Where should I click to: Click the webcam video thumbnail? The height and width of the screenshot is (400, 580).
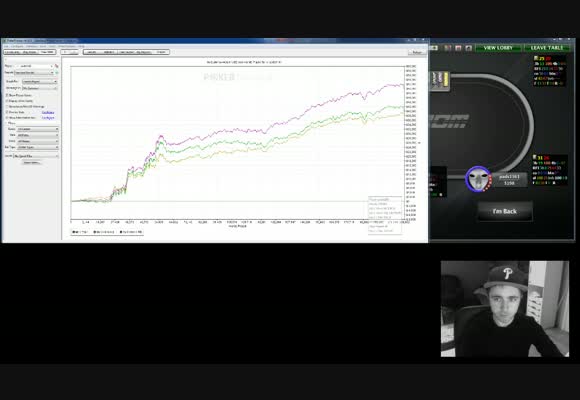(x=505, y=309)
